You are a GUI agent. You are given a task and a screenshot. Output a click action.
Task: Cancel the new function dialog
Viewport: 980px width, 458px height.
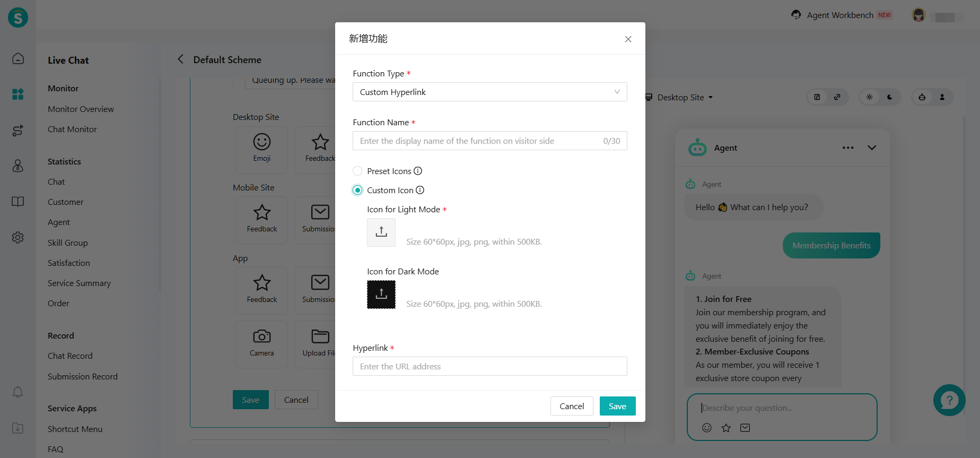571,406
